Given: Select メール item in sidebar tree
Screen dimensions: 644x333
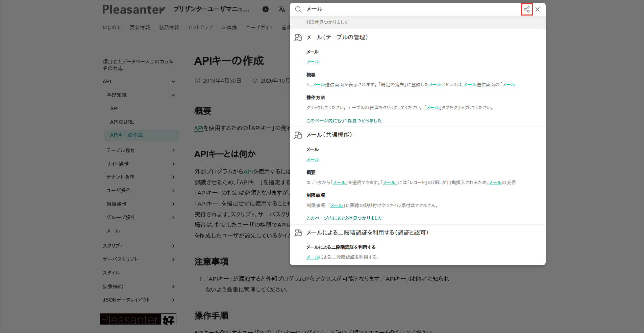Looking at the screenshot, I should tap(113, 231).
